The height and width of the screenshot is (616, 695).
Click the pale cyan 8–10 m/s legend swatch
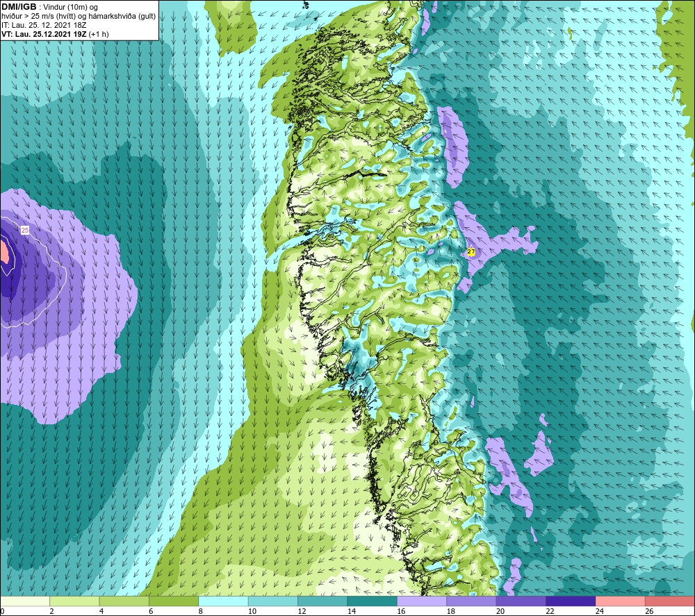(x=223, y=601)
